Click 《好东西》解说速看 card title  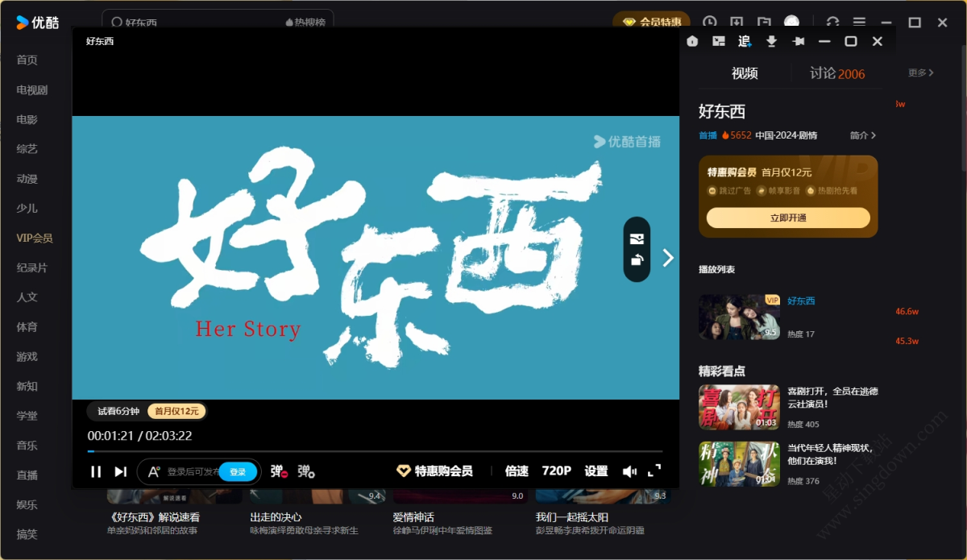tap(153, 517)
